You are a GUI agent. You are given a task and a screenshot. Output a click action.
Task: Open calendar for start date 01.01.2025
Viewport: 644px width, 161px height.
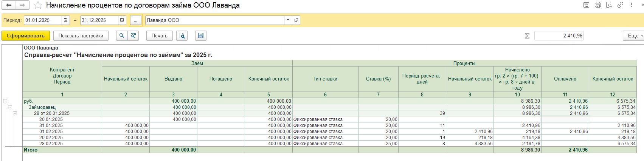tap(66, 20)
